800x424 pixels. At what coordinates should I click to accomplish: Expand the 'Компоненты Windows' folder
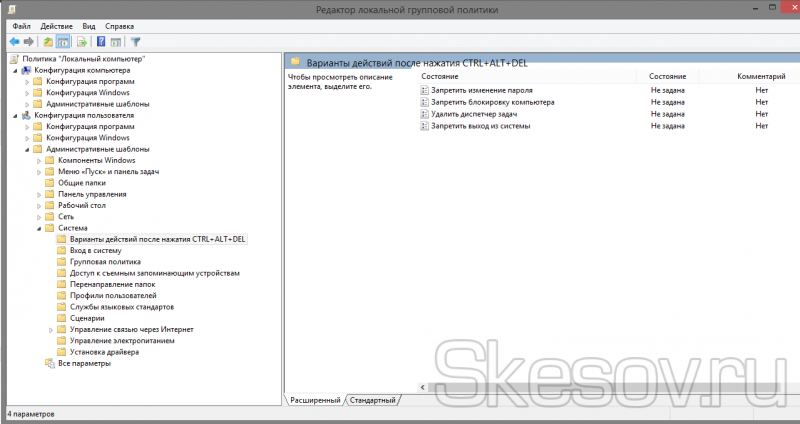39,160
